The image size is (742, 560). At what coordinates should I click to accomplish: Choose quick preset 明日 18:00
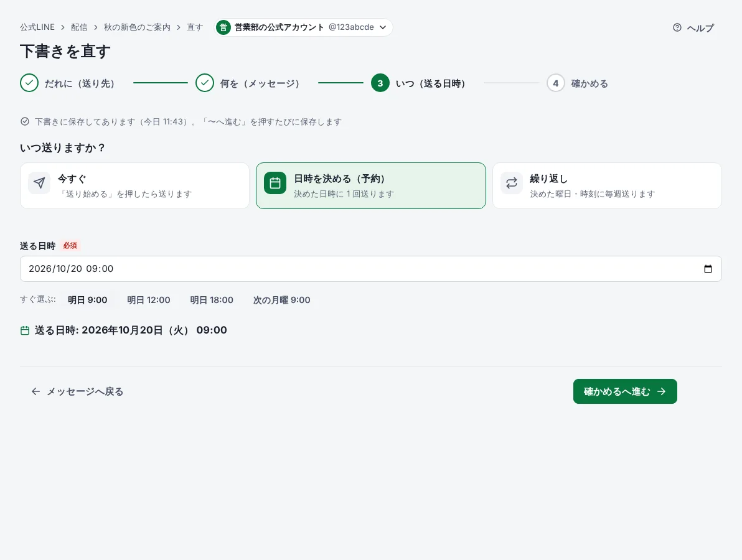point(212,300)
